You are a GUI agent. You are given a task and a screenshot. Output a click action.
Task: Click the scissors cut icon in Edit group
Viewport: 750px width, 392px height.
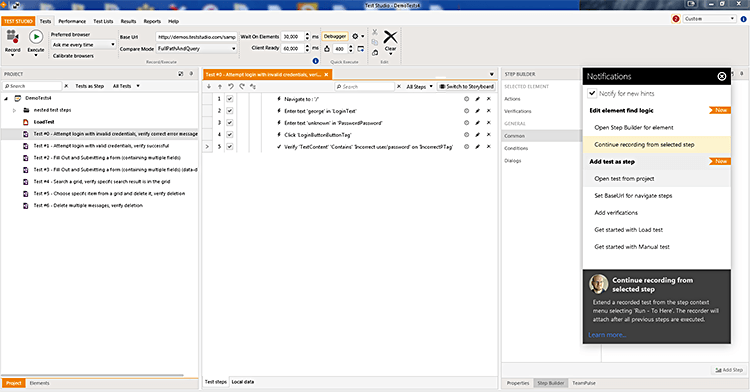pos(375,32)
